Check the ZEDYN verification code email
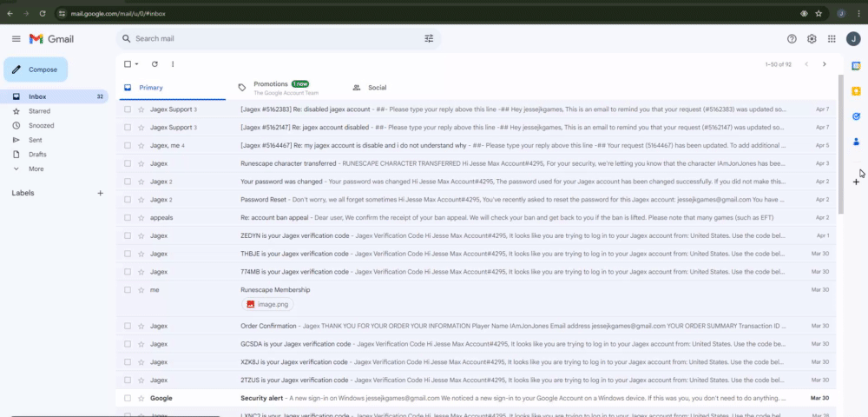This screenshot has height=417, width=868. pyautogui.click(x=128, y=235)
